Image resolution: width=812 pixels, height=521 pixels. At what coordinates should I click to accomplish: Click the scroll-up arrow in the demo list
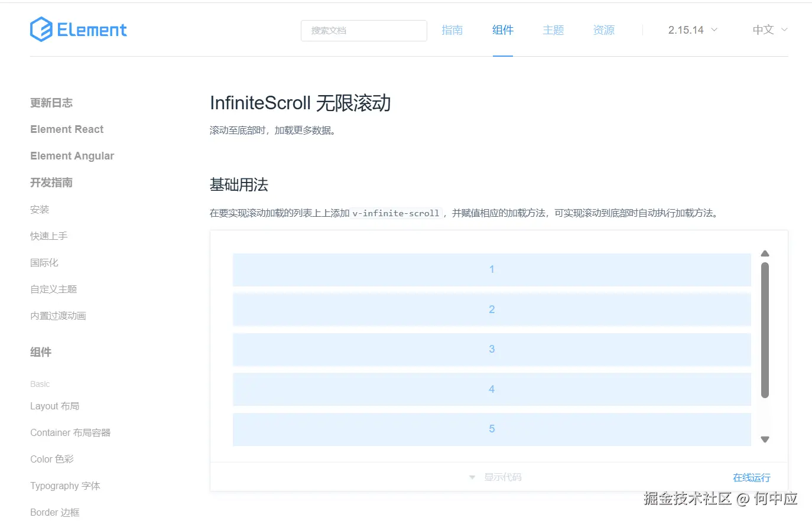[765, 253]
